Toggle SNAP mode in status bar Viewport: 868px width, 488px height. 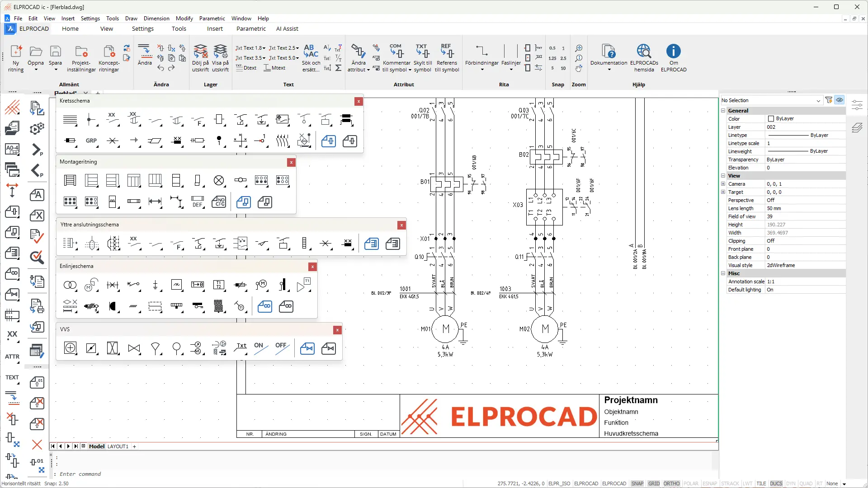637,483
